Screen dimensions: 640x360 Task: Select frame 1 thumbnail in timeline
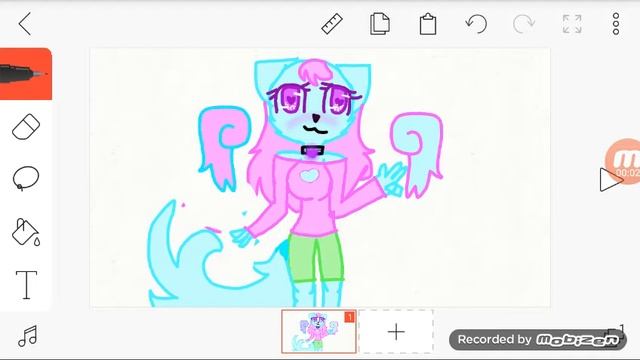[x=319, y=331]
